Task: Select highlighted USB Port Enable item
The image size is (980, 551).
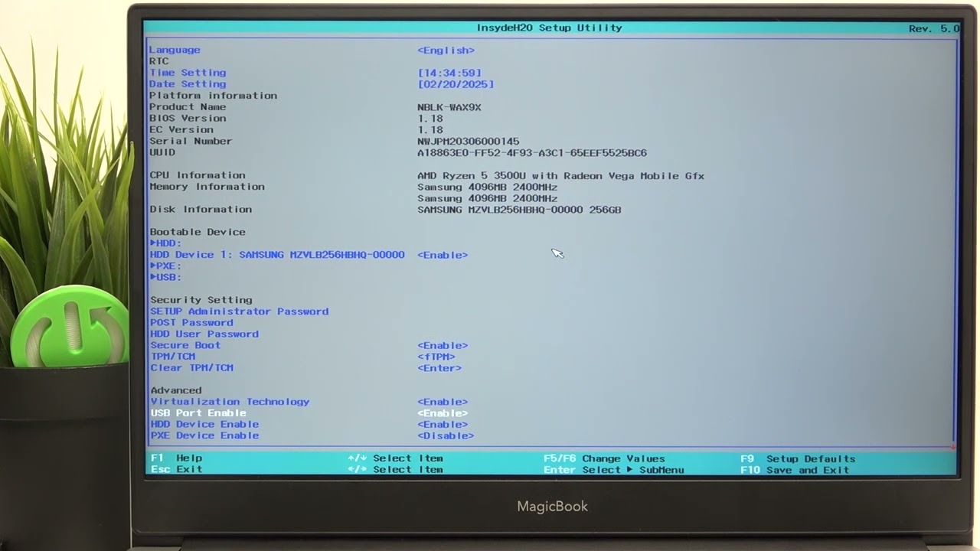Action: click(x=198, y=413)
